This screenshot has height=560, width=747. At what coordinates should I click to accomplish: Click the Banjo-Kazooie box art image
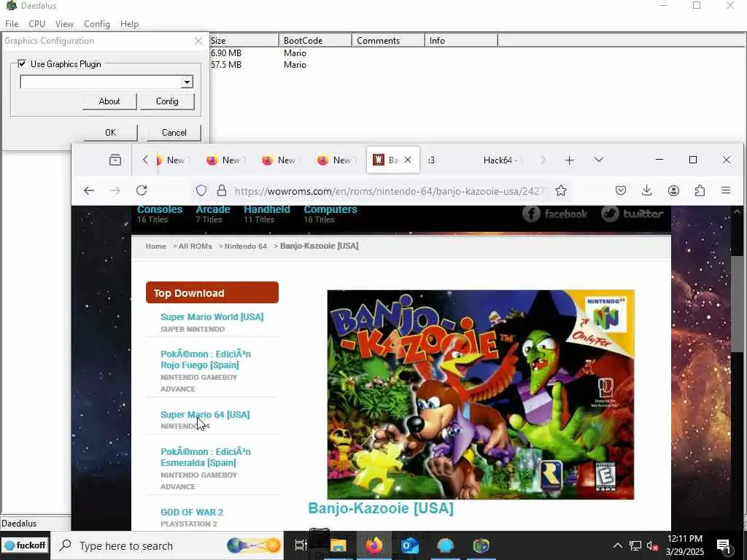coord(480,394)
